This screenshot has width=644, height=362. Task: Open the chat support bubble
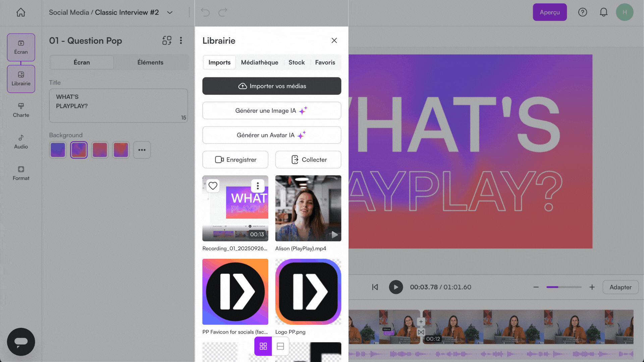21,342
